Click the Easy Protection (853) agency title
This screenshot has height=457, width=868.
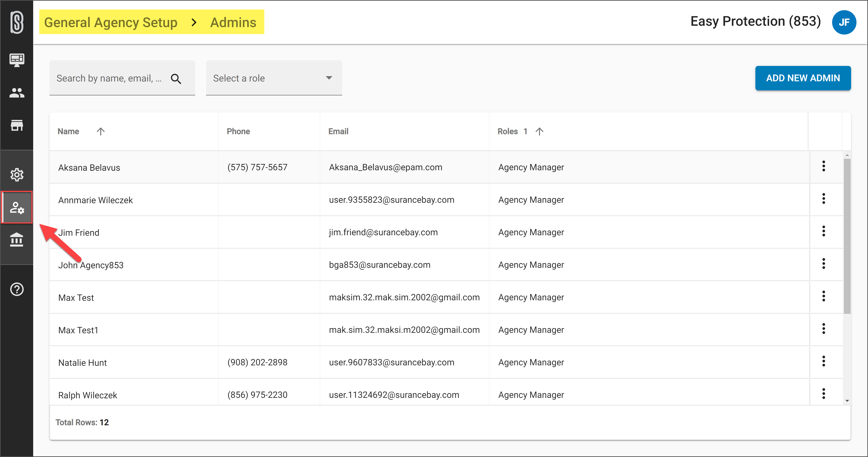pyautogui.click(x=755, y=22)
